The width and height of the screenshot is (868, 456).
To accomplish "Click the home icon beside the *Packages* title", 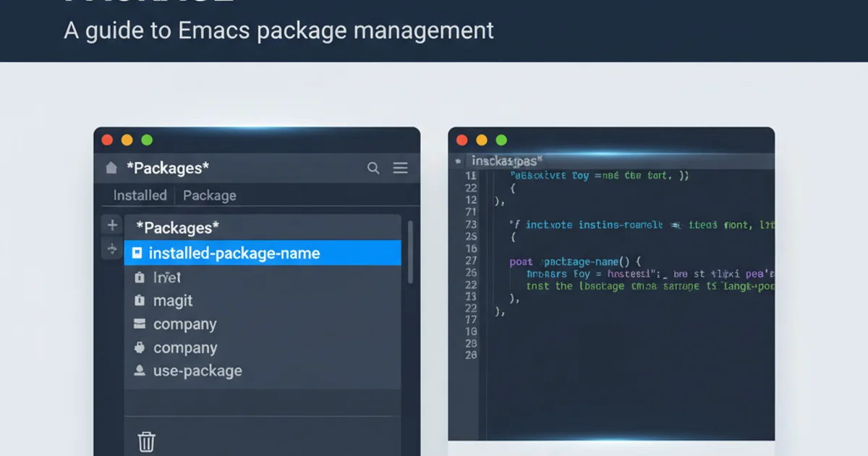I will pos(111,168).
